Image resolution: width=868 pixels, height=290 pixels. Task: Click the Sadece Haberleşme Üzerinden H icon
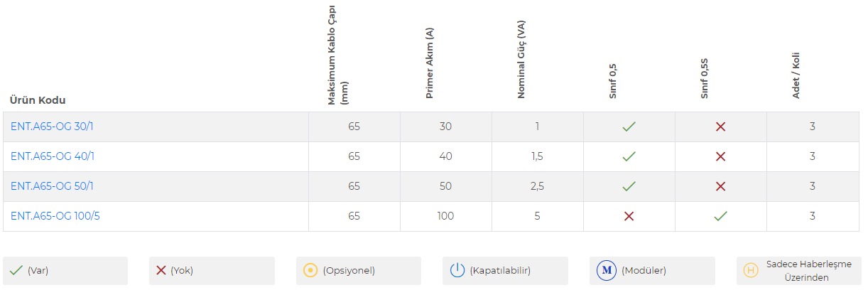click(750, 270)
